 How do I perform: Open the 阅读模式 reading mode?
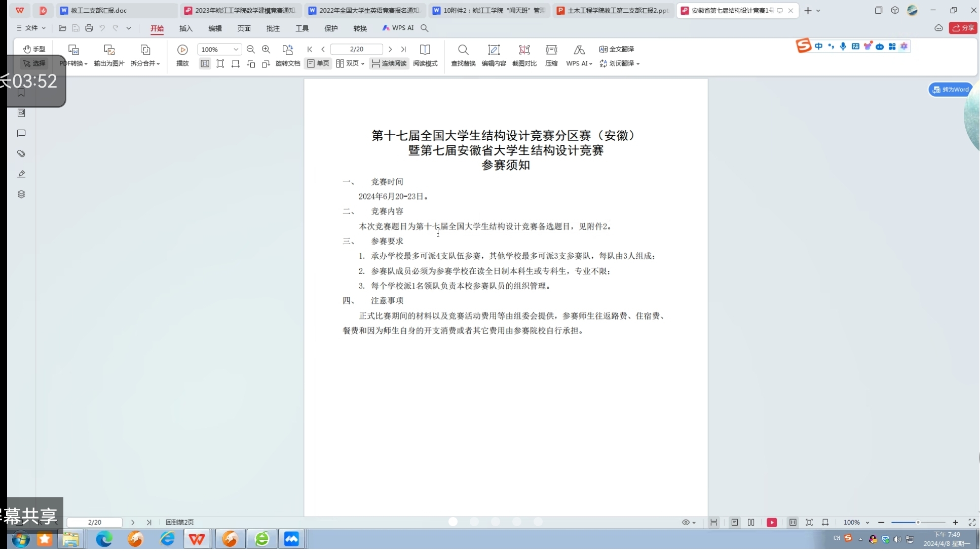(425, 50)
